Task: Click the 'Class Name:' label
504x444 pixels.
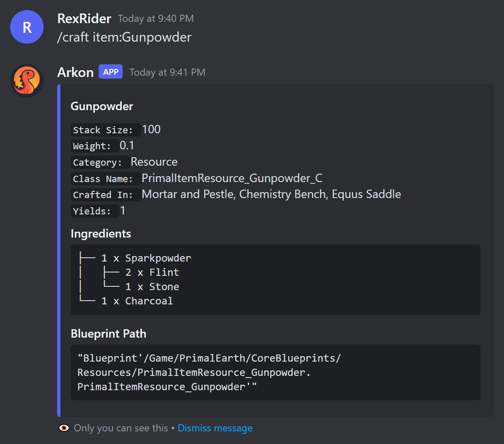Action: click(106, 179)
